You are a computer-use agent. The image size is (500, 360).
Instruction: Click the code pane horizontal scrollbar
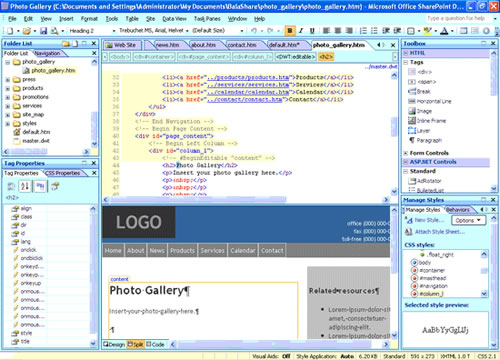click(x=246, y=200)
